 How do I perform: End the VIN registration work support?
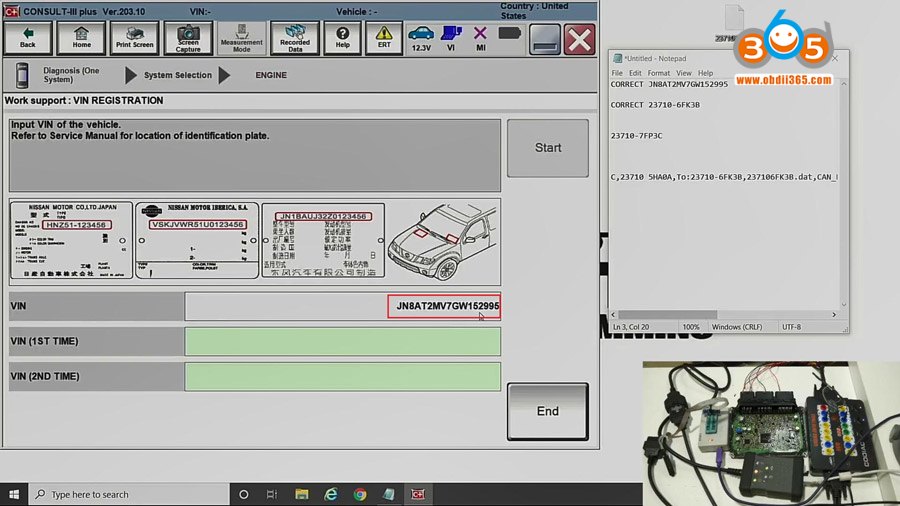[548, 411]
